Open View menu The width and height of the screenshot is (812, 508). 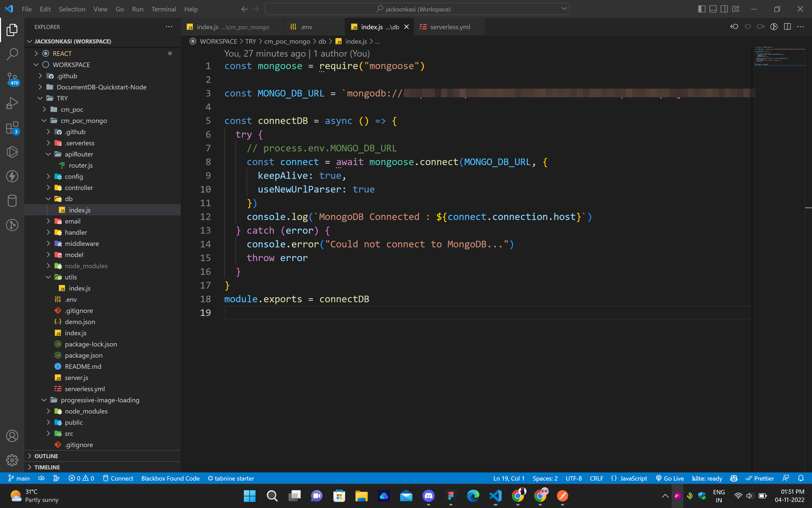100,9
